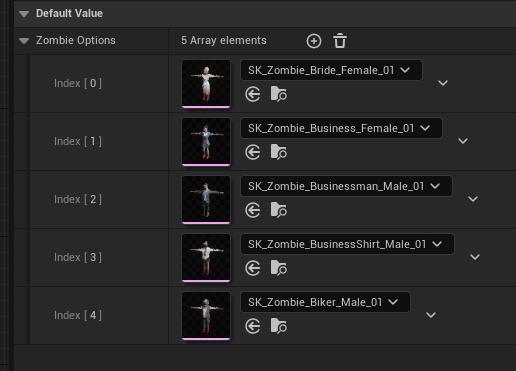Screen dimensions: 516x371
Task: Use selected asset arrow for Biker_Male_01 row
Action: coord(253,326)
